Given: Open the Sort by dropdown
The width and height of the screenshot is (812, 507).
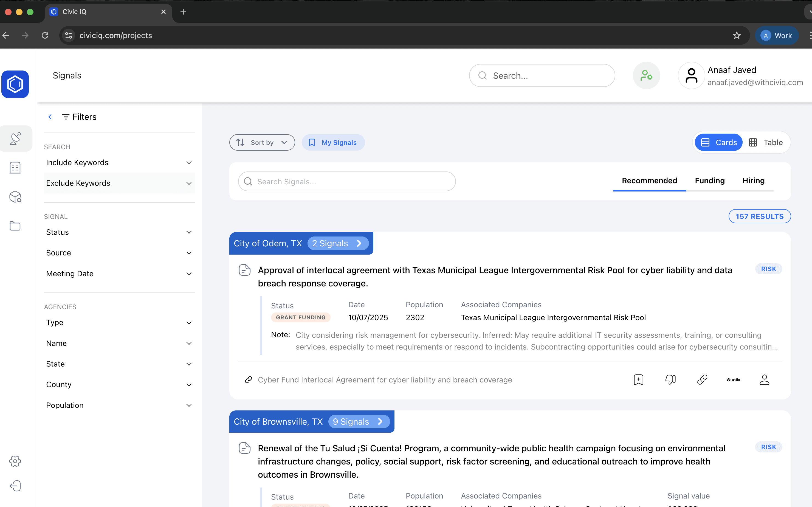Looking at the screenshot, I should click(262, 142).
